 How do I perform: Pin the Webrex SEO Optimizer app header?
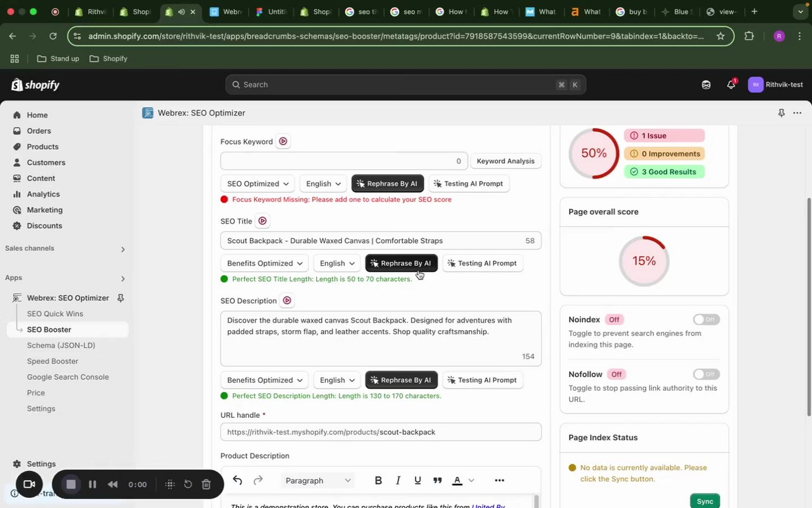781,113
